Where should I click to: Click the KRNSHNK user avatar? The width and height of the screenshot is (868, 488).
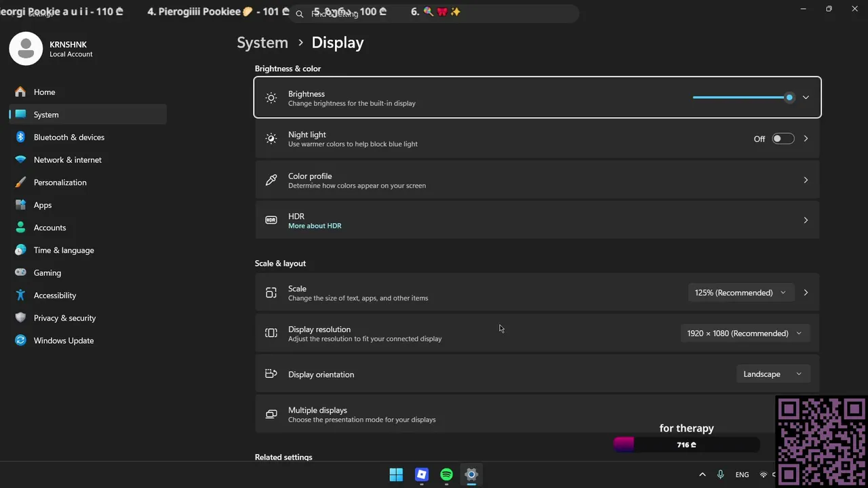[26, 48]
